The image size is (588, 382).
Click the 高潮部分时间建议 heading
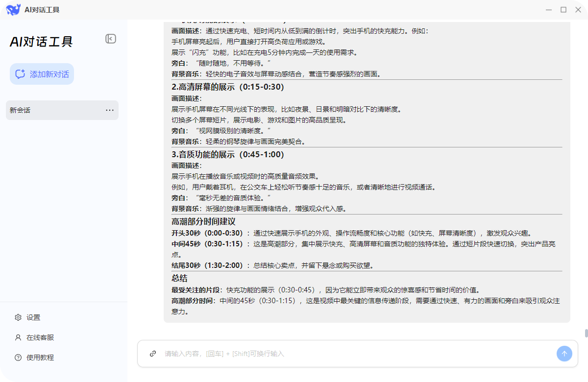click(203, 221)
